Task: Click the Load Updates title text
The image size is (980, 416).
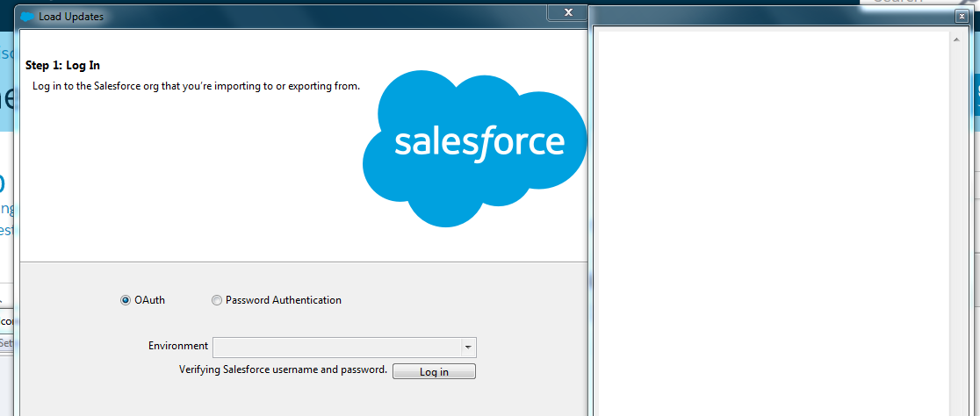Action: click(71, 17)
